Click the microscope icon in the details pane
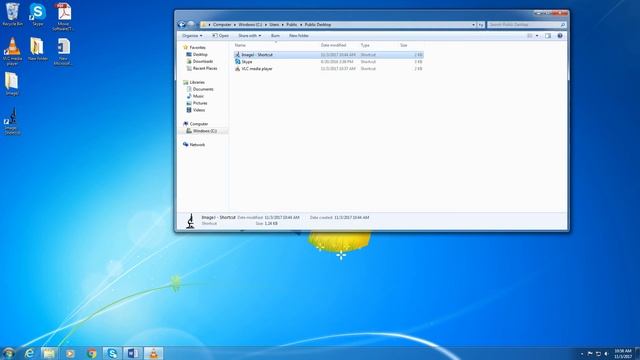The width and height of the screenshot is (640, 360). point(190,221)
